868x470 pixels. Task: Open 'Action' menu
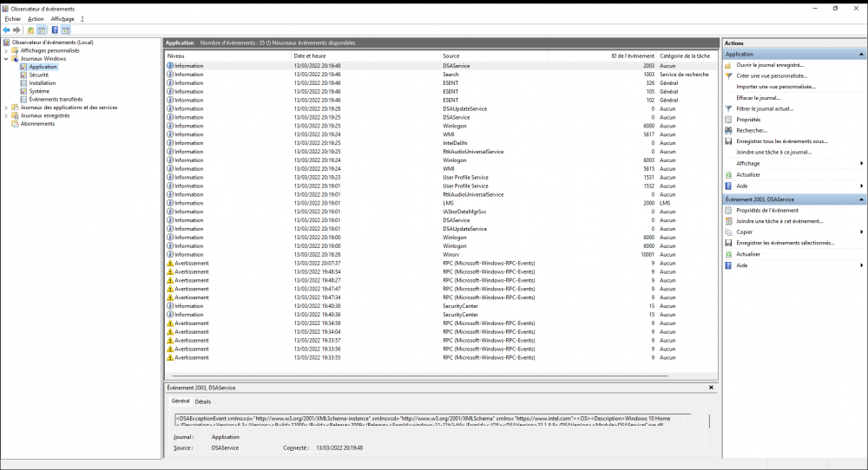[36, 19]
